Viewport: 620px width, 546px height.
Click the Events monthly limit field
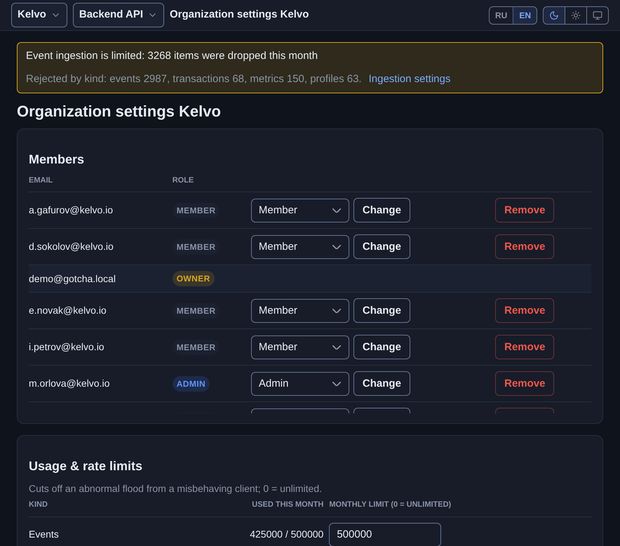pyautogui.click(x=385, y=534)
